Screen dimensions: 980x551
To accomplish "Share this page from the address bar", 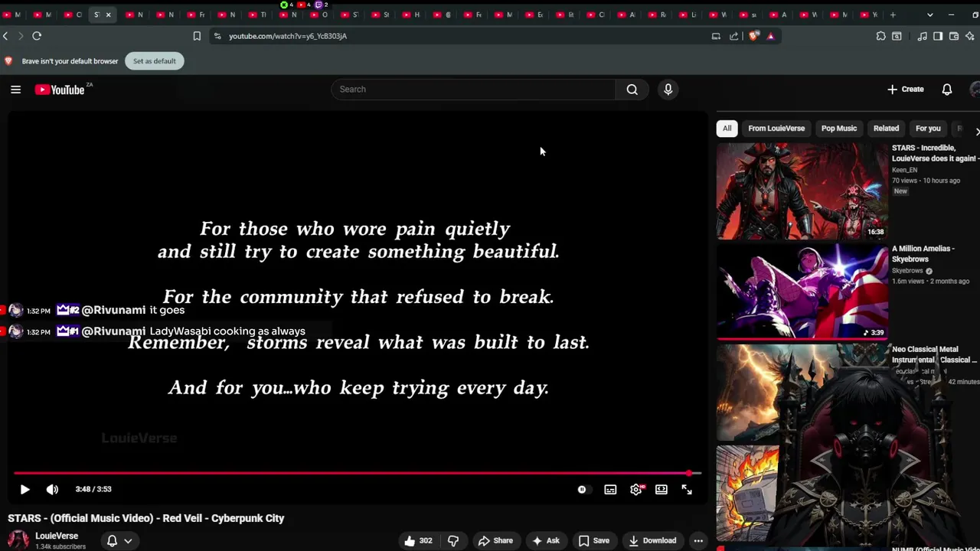I will pos(734,36).
